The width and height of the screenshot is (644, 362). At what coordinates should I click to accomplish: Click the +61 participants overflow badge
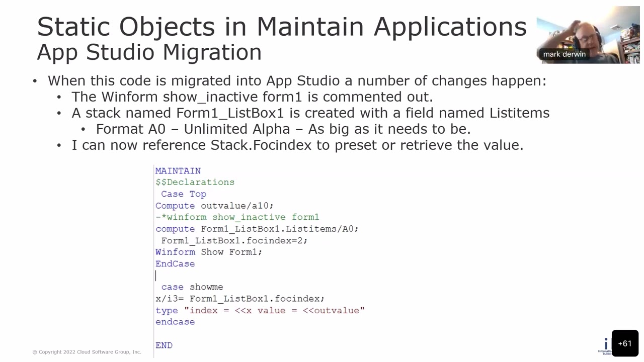(625, 343)
